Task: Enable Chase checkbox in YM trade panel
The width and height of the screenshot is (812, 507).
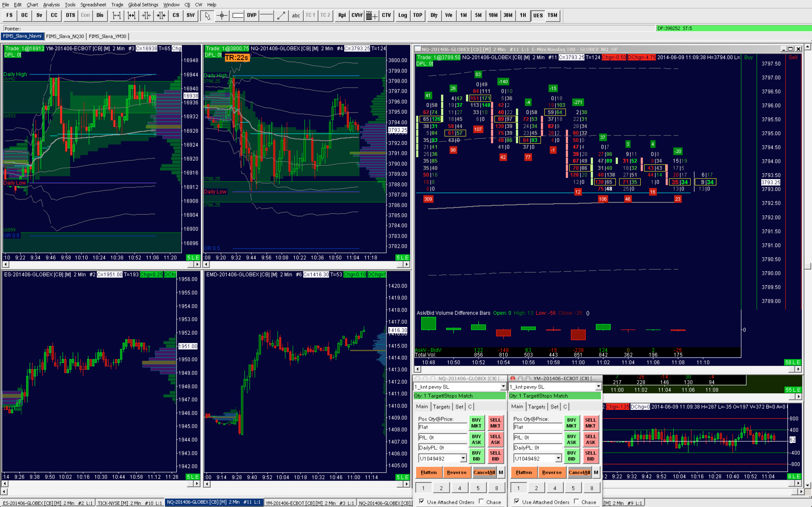Action: [x=576, y=501]
